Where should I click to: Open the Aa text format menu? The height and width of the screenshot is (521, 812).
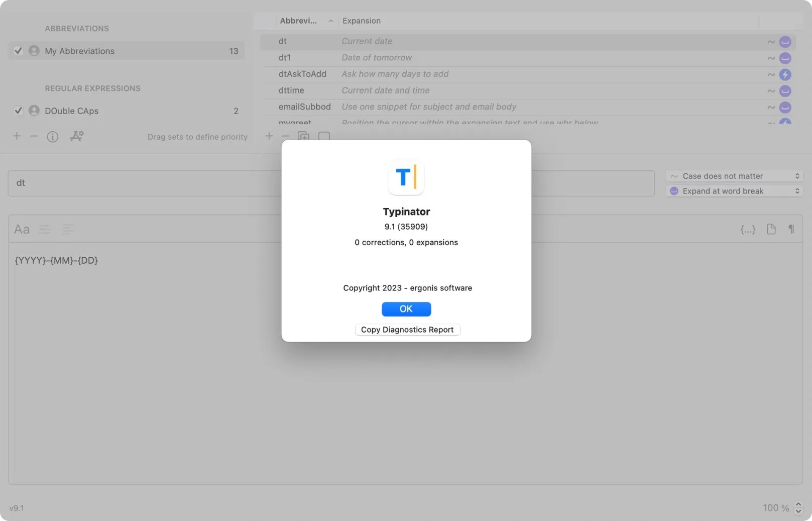(x=22, y=230)
